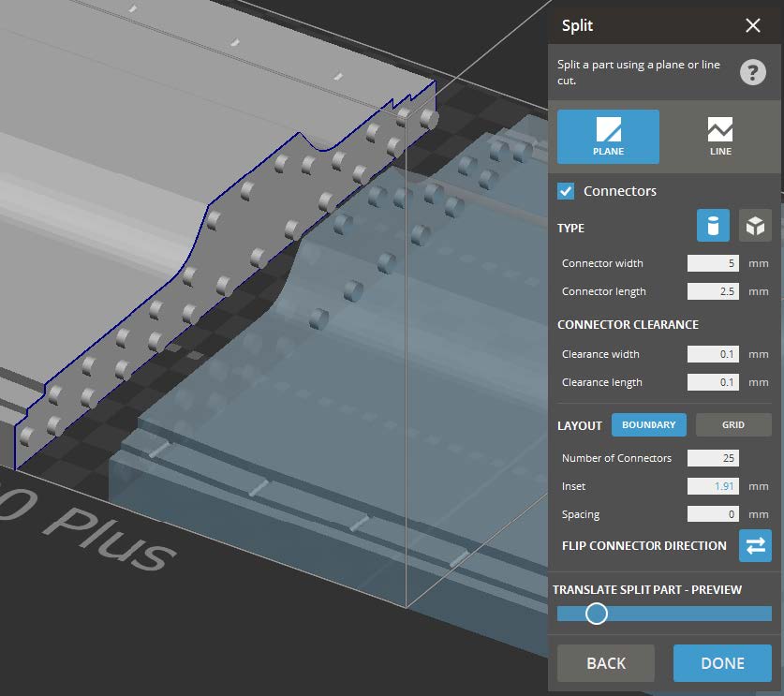Switch to Line cut mode
Viewport: 784px width, 696px height.
(x=719, y=136)
